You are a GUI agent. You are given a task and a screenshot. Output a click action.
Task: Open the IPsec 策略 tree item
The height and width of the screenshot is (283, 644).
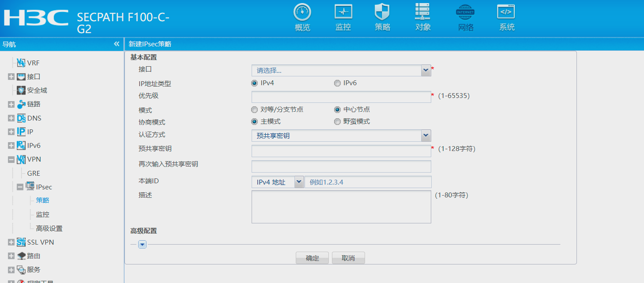(x=42, y=200)
